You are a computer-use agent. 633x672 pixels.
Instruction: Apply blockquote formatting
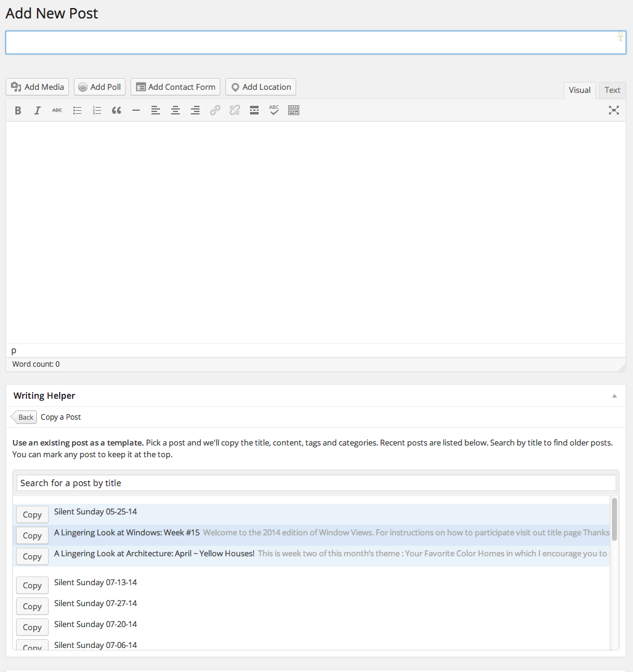tap(116, 111)
